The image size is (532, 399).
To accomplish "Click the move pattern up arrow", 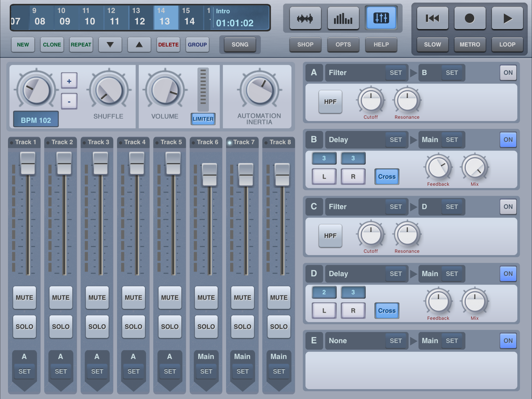I will [139, 45].
